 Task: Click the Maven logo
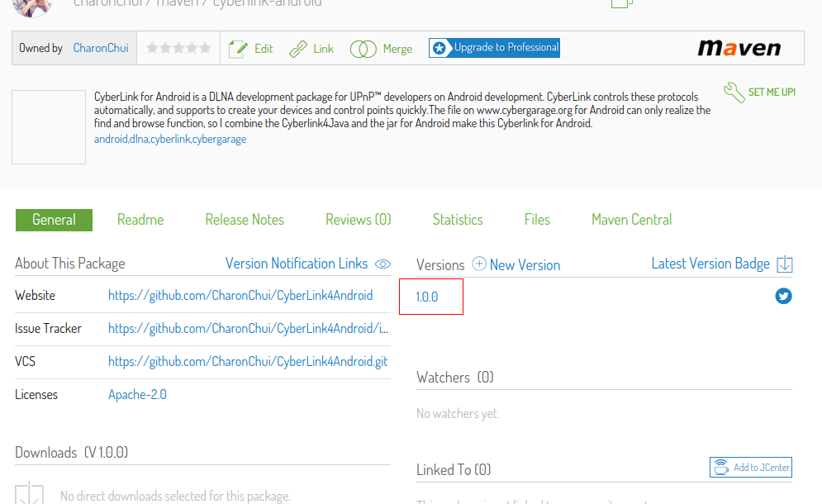point(739,48)
